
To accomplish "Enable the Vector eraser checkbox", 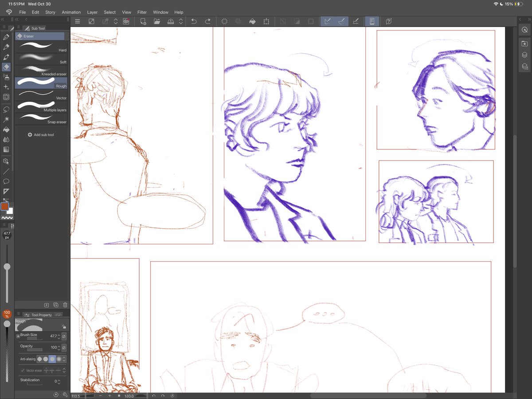I will tap(23, 370).
